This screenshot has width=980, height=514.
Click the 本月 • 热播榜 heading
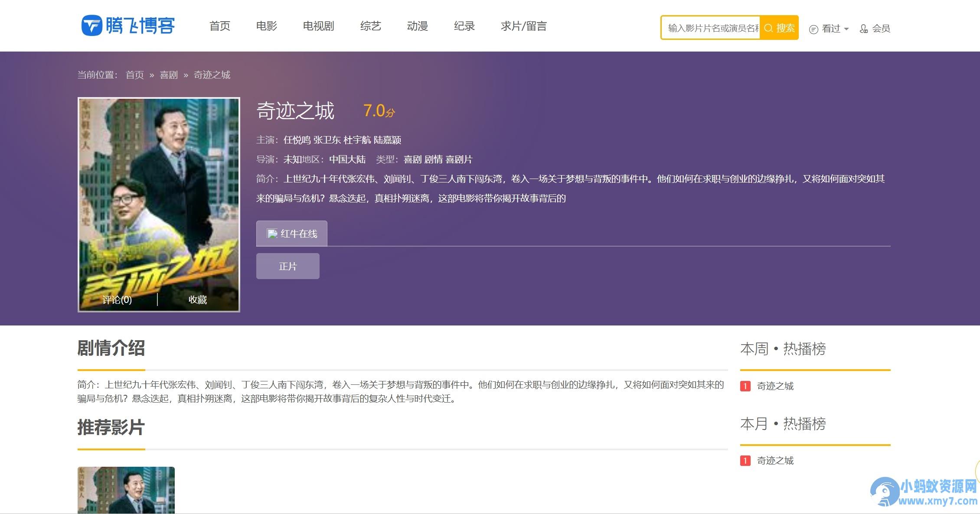tap(783, 423)
